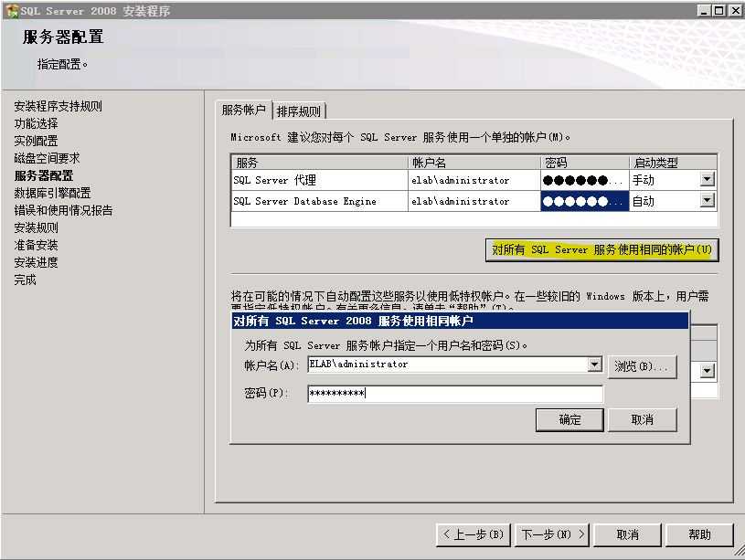Select 磁盘空间要求 in the left pane
The width and height of the screenshot is (745, 560).
click(x=48, y=157)
